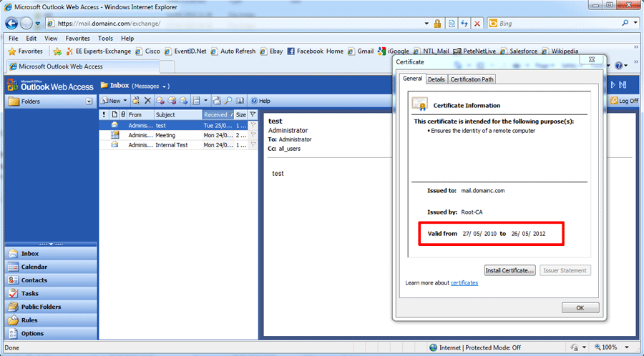Switch to the Details certificate tab
The height and width of the screenshot is (356, 644).
tap(436, 79)
